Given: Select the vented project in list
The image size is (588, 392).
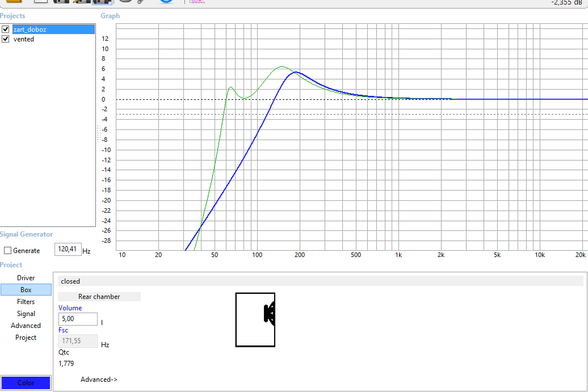Looking at the screenshot, I should 24,39.
